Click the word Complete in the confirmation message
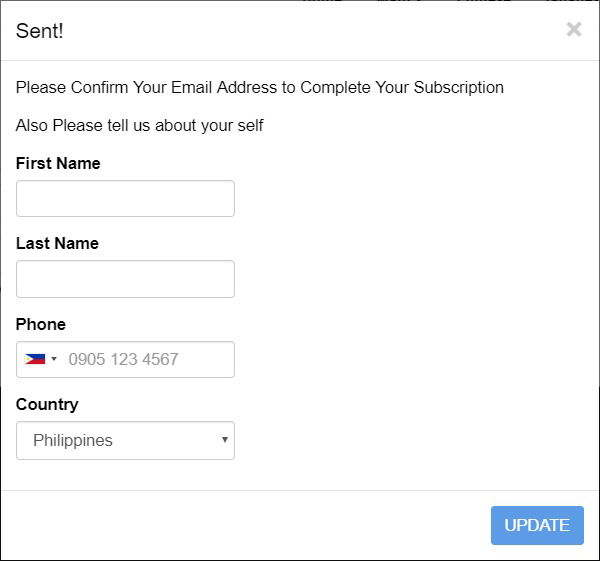This screenshot has width=600, height=561. click(335, 88)
